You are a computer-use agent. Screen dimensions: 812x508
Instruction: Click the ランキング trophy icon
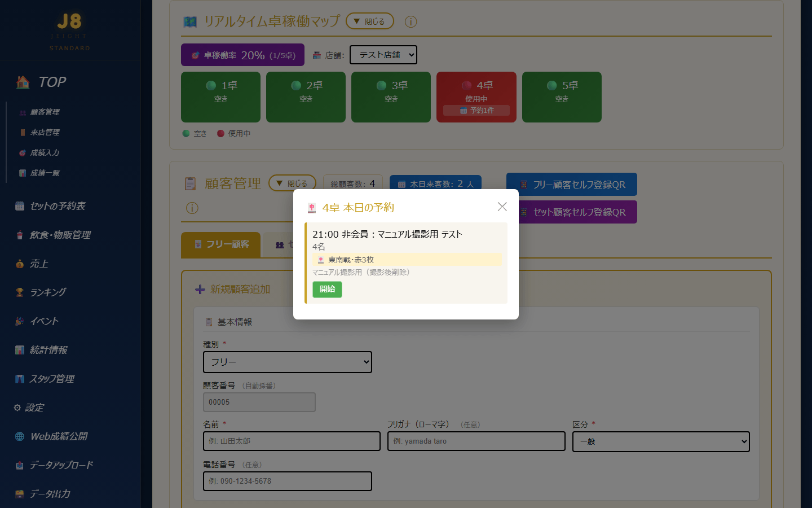point(20,292)
